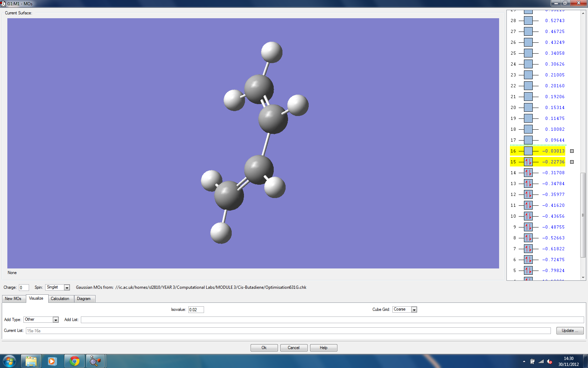
Task: Open Windows Explorer folder in taskbar
Action: point(31,361)
